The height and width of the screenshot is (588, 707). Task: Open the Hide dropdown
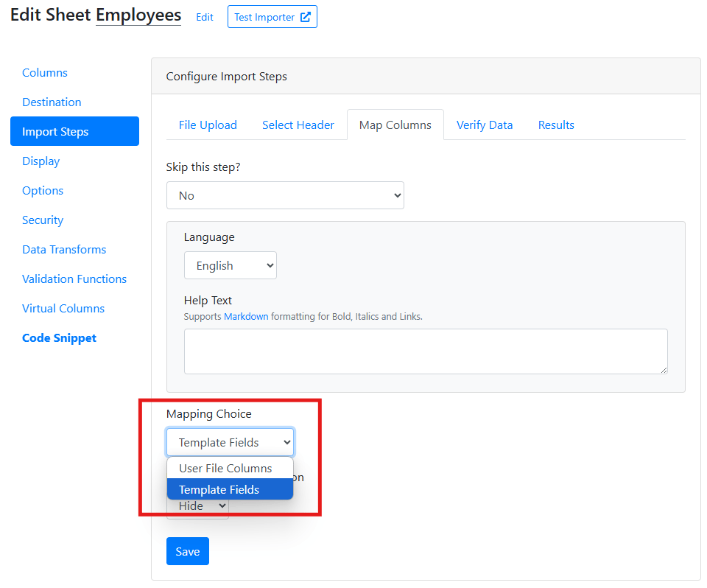pyautogui.click(x=197, y=506)
